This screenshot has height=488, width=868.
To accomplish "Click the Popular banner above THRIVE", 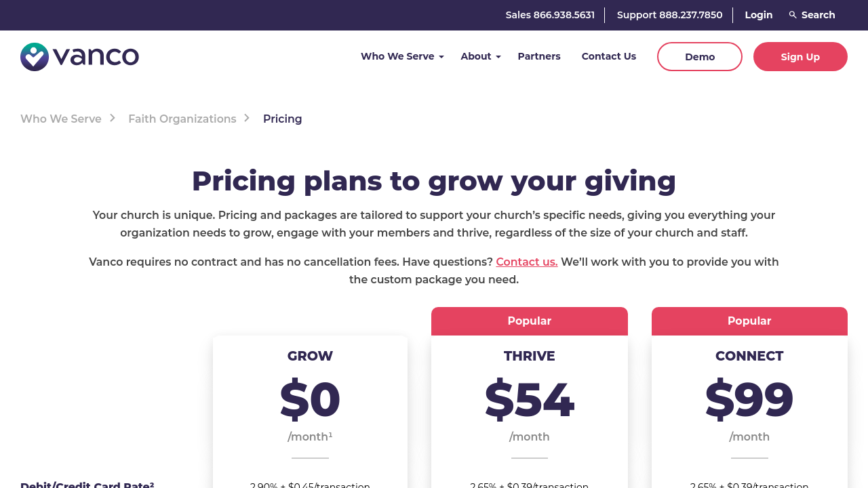I will [x=530, y=321].
